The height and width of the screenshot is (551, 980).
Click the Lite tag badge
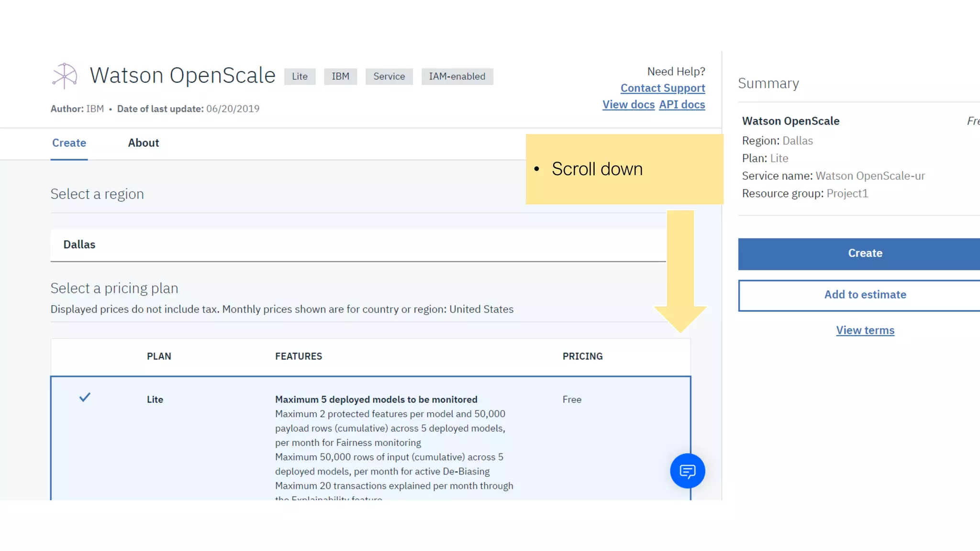click(x=300, y=77)
